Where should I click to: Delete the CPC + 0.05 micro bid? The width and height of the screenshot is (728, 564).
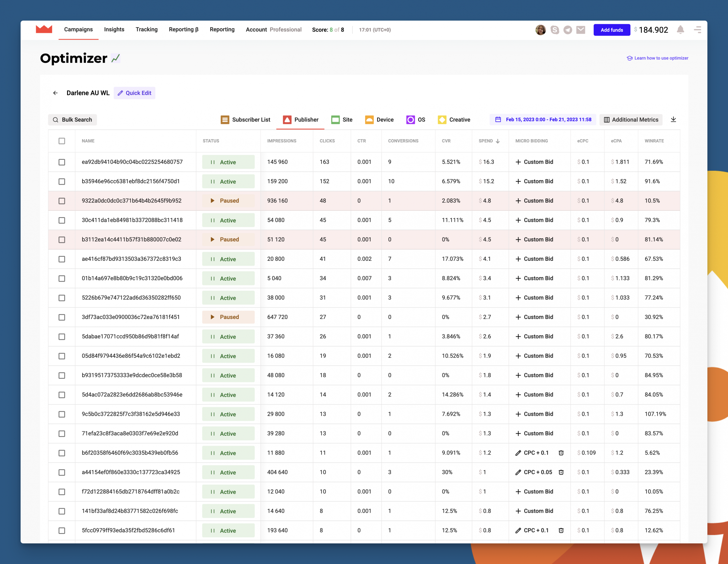[561, 472]
